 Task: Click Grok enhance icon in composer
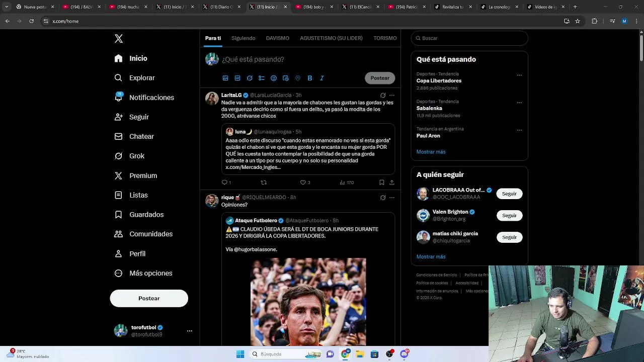coord(250,78)
